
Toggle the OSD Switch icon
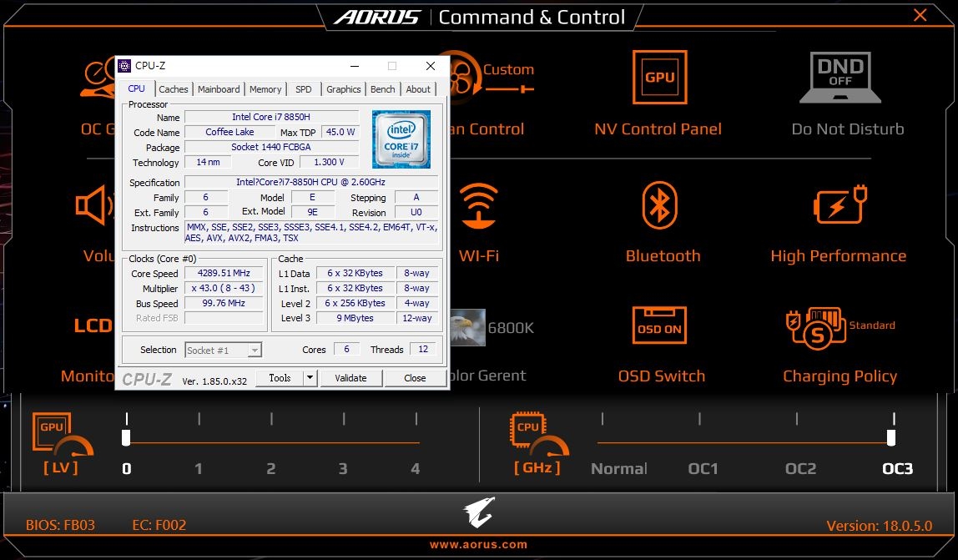(x=659, y=325)
